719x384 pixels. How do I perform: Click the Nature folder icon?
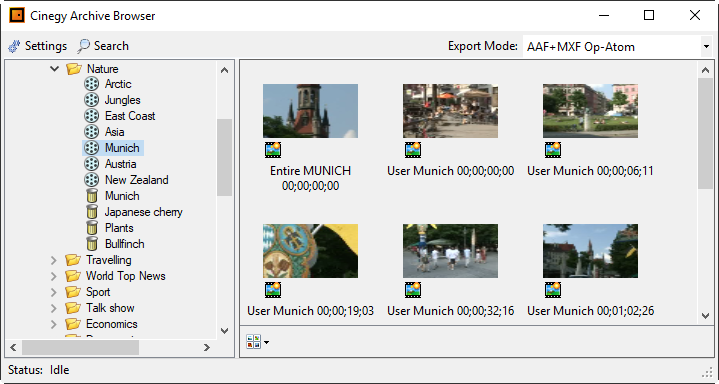73,69
